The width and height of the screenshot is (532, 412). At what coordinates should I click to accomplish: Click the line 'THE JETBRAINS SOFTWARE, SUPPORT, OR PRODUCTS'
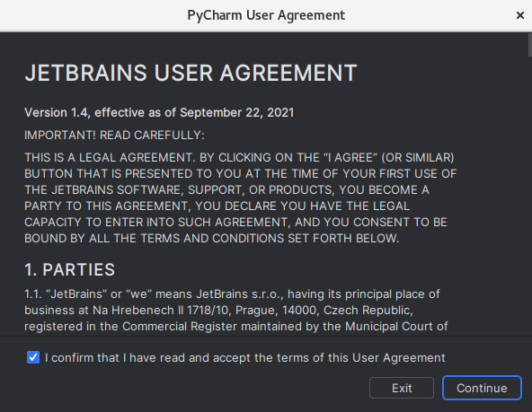(x=226, y=189)
